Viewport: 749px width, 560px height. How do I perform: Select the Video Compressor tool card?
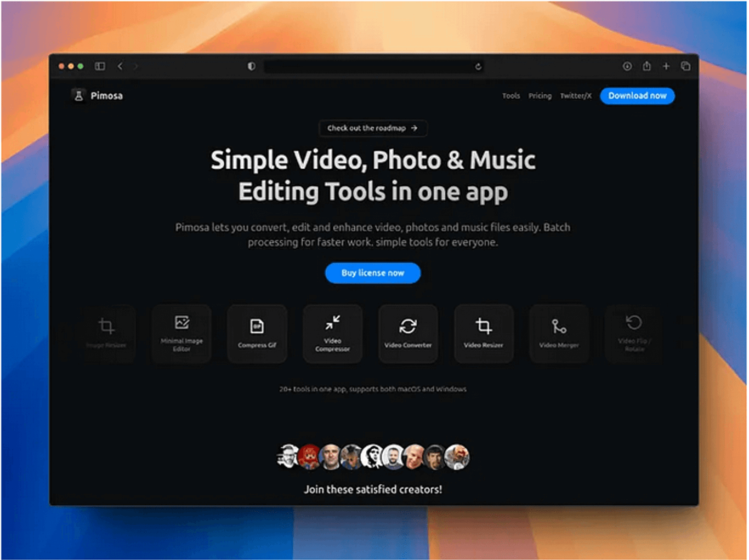click(333, 333)
